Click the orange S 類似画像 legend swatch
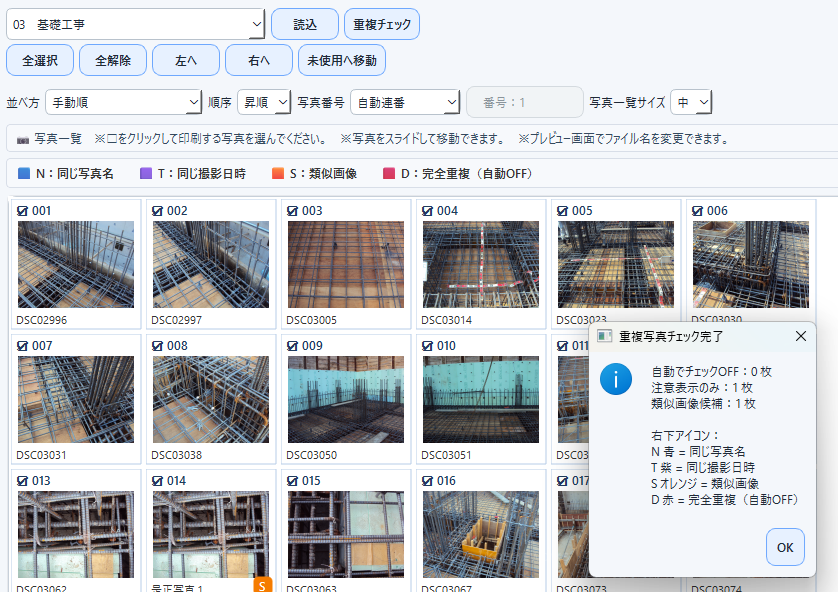The height and width of the screenshot is (592, 838). (278, 173)
